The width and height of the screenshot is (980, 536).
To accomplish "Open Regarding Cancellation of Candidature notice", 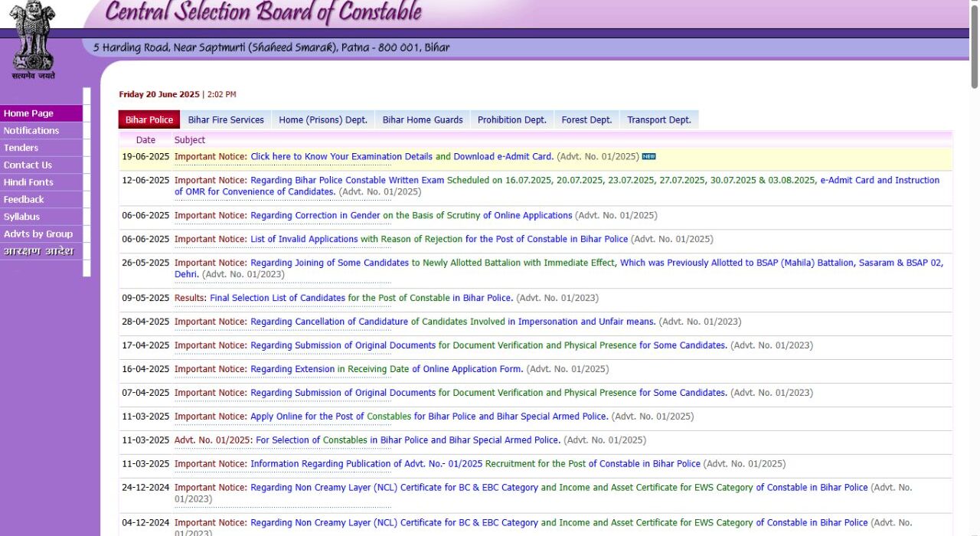I will pos(329,322).
